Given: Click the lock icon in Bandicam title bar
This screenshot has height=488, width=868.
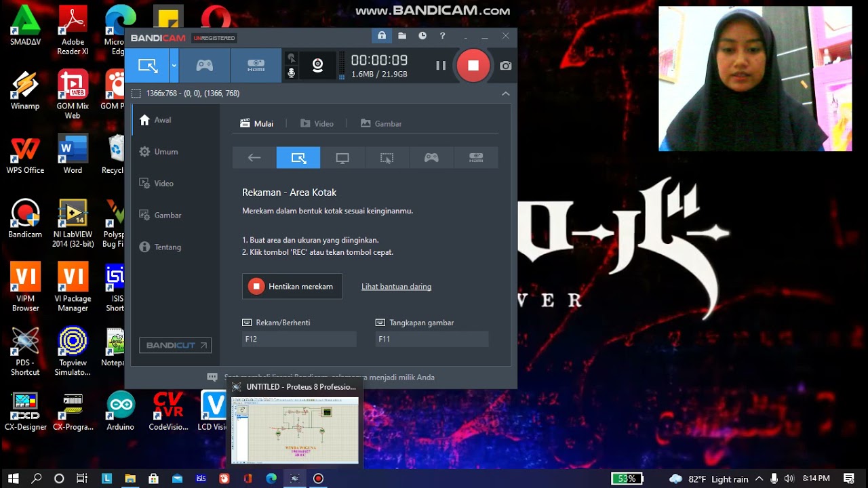Looking at the screenshot, I should tap(382, 36).
